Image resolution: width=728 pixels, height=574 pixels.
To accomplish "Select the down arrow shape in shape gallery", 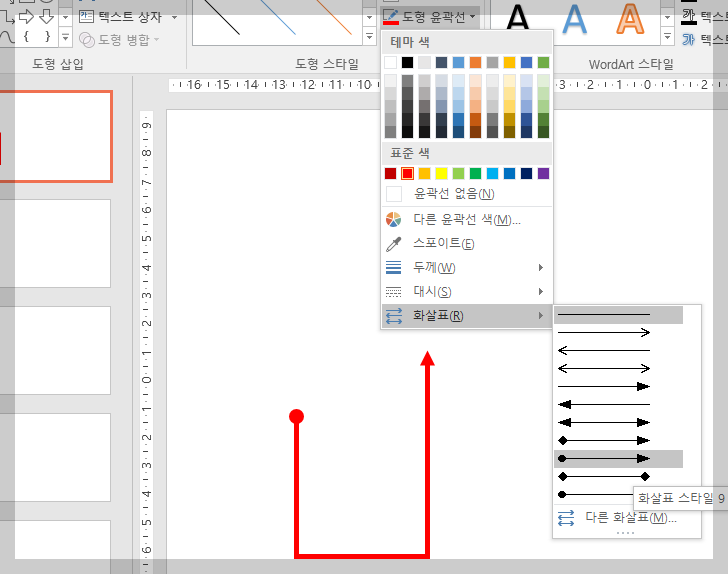I will tap(46, 17).
